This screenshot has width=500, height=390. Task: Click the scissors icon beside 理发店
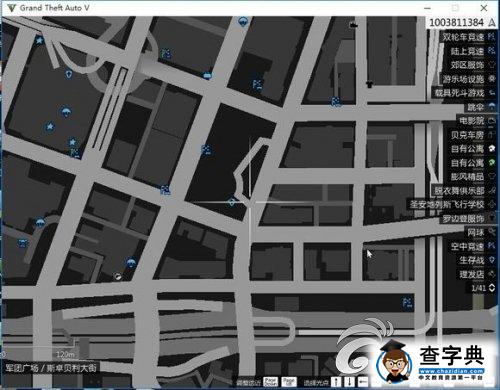(492, 274)
